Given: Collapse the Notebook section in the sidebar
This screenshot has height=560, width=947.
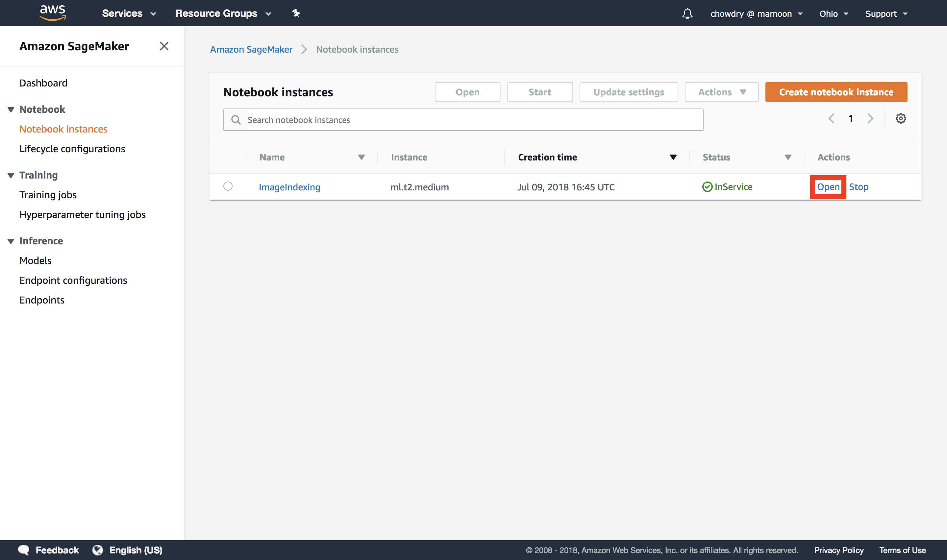Looking at the screenshot, I should pos(11,109).
